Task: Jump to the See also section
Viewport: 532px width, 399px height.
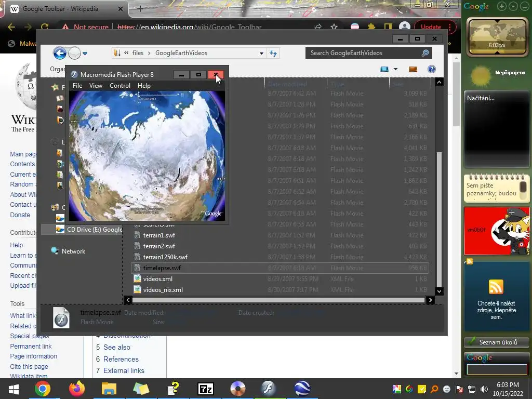Action: tap(117, 347)
